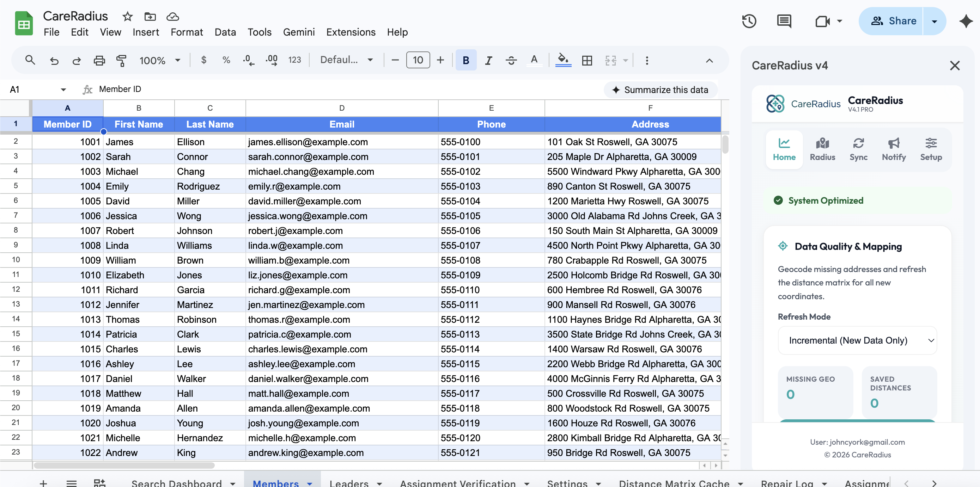Switch to the Sync tab in sidebar
The image size is (980, 487).
click(x=858, y=149)
